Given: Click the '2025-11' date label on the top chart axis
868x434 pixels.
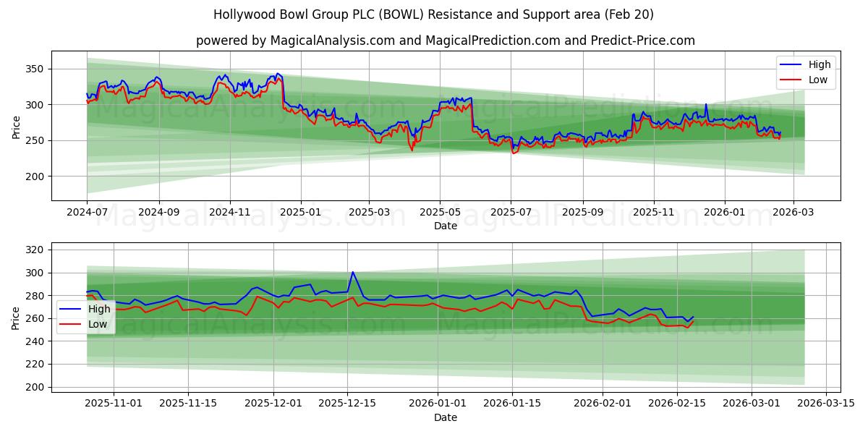Looking at the screenshot, I should (654, 213).
